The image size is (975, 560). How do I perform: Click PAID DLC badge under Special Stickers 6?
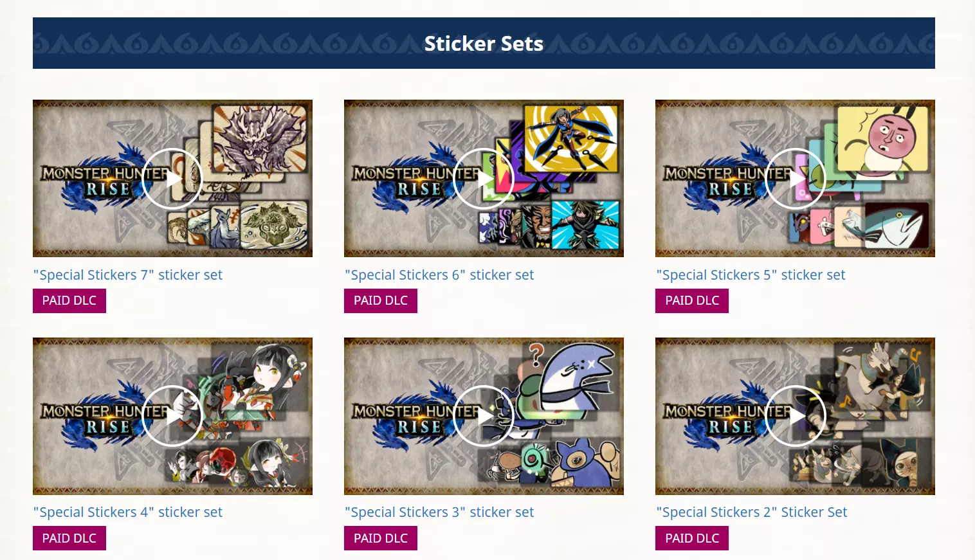click(x=381, y=301)
